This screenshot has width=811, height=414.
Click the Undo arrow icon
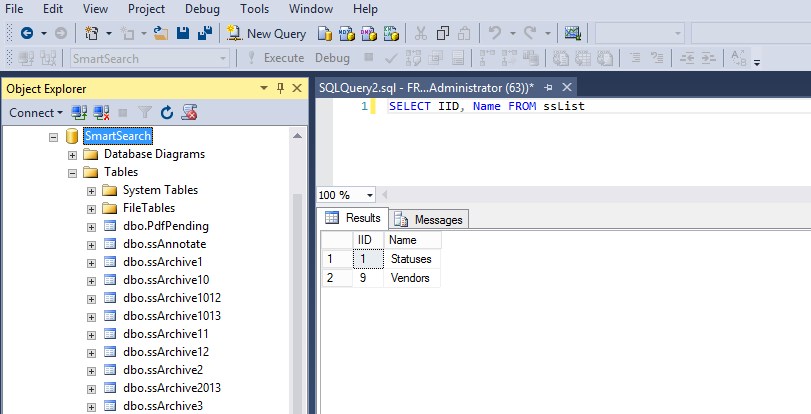coord(494,33)
